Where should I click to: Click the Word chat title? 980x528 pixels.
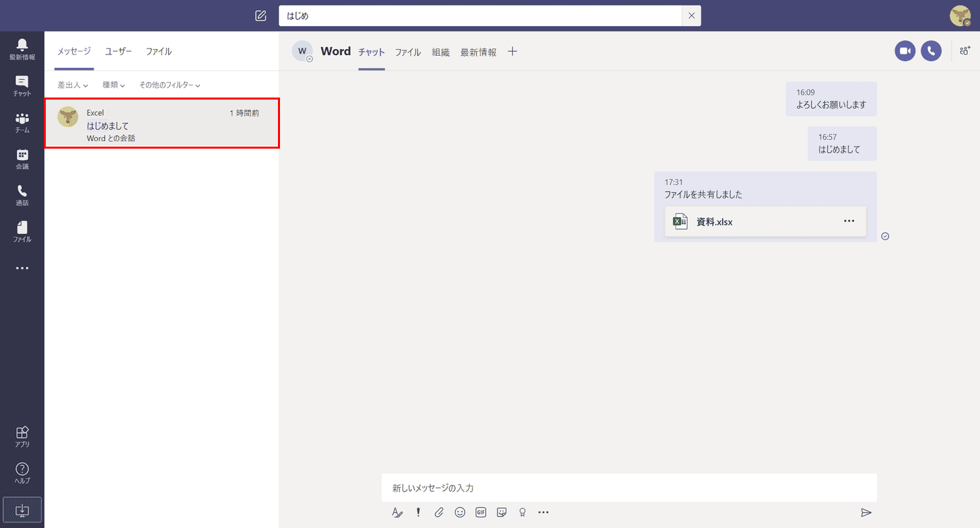click(336, 51)
